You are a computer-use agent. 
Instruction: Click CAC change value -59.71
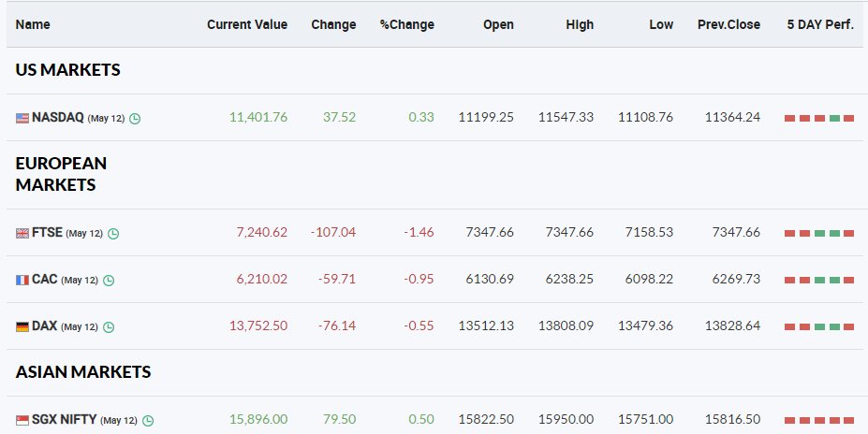point(337,279)
